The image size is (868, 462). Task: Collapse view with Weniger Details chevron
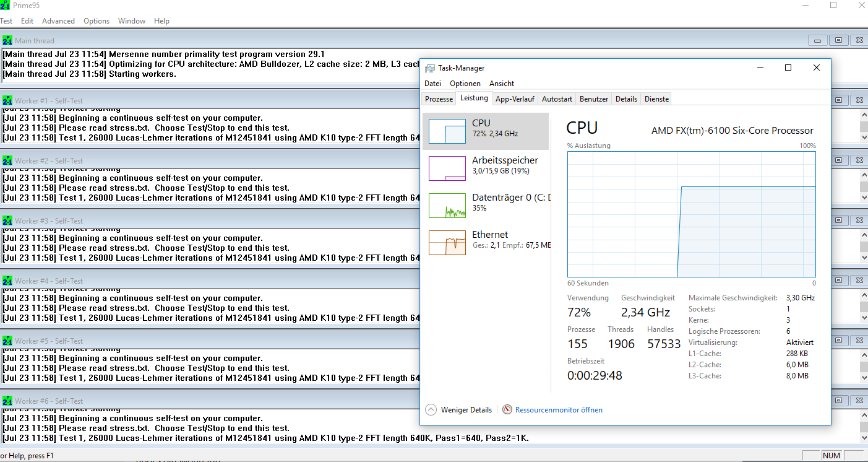point(431,409)
